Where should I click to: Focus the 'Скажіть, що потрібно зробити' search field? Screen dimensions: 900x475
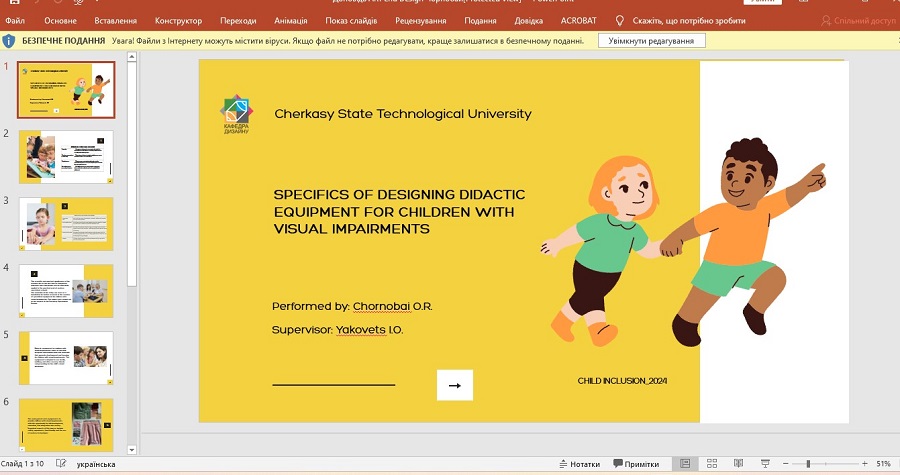point(689,21)
